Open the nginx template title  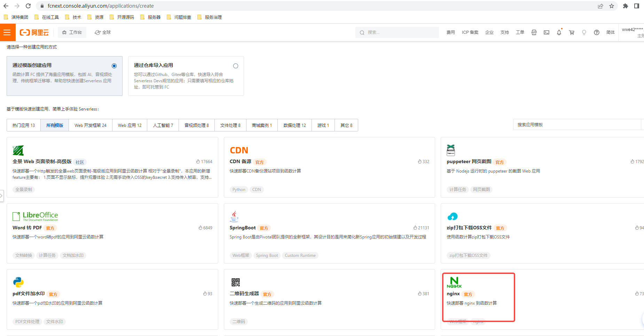[x=453, y=294]
